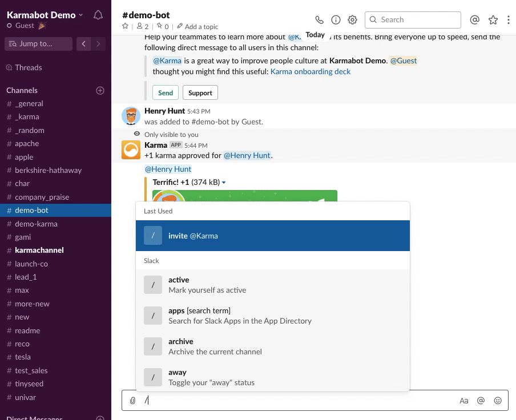Viewport: 516px width, 420px height.
Task: Click the Search field
Action: pos(413,20)
